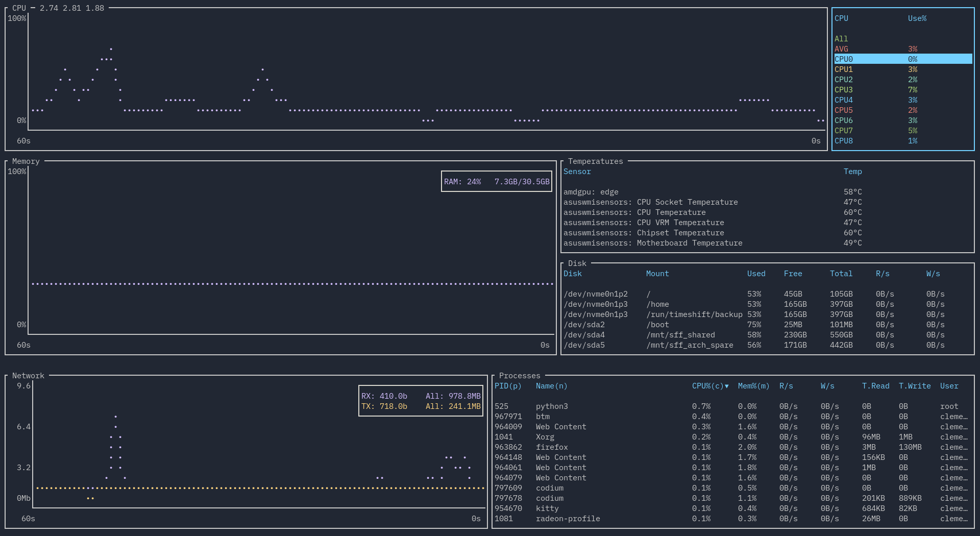Select the /boot disk row
980x536 pixels.
point(657,325)
